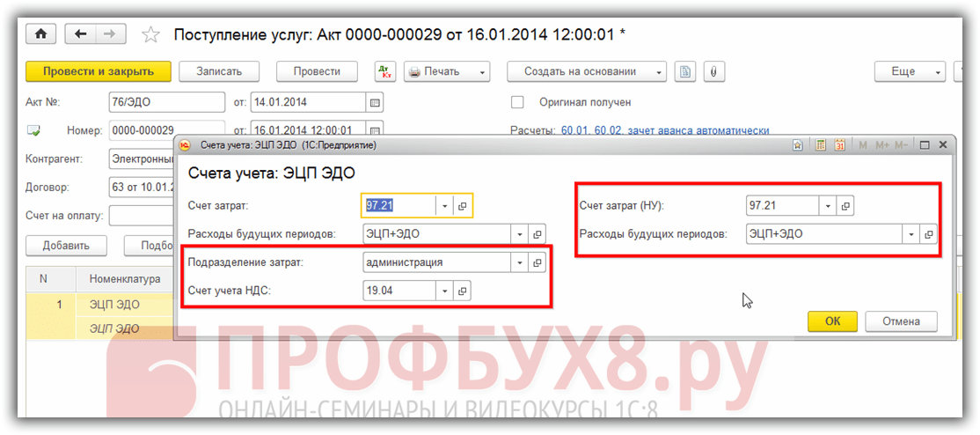The width and height of the screenshot is (980, 435).
Task: Open date picker next to 14.01.2014
Action: (376, 102)
